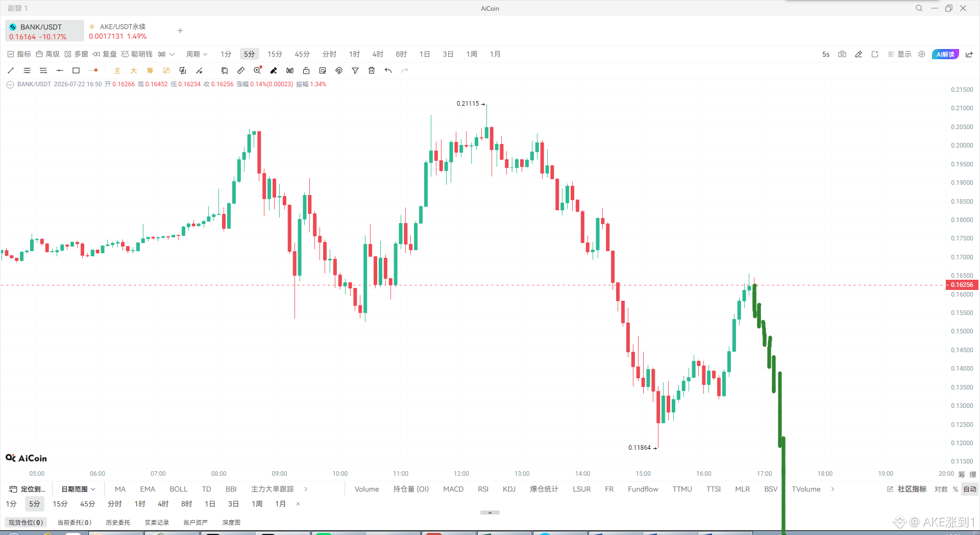Delete drawings using the trash icon
Image resolution: width=980 pixels, height=535 pixels.
click(372, 70)
